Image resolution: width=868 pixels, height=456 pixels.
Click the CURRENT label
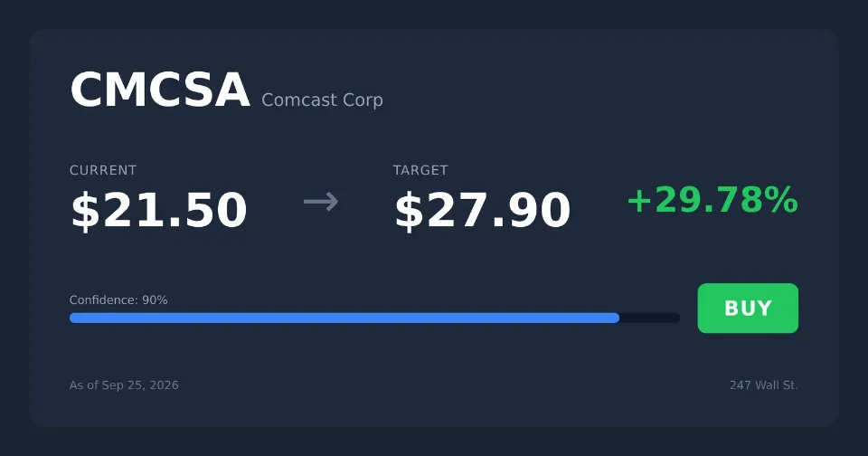pos(103,170)
